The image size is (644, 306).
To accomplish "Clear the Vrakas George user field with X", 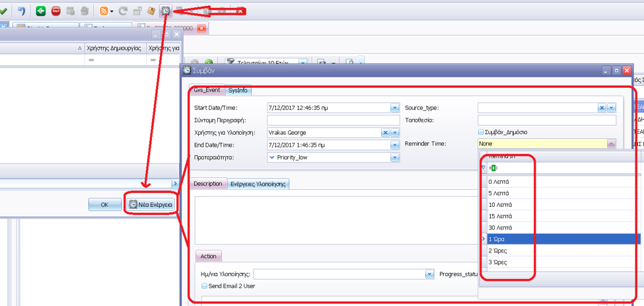I will click(x=386, y=132).
